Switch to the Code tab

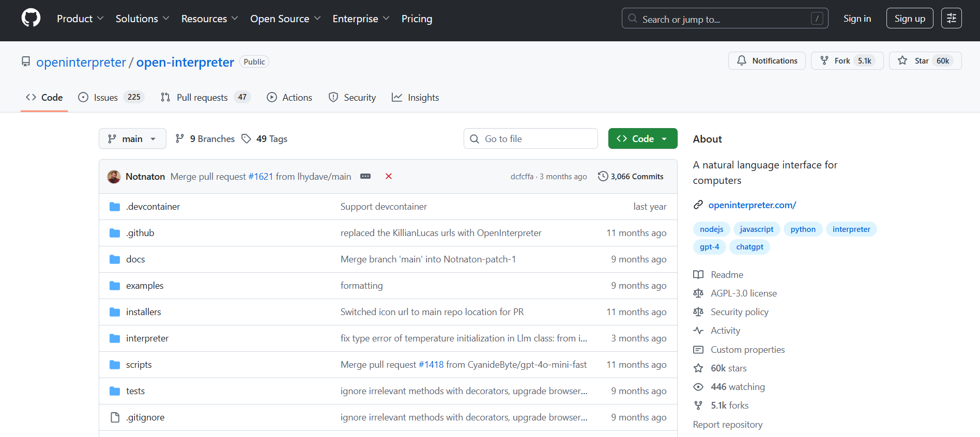44,97
